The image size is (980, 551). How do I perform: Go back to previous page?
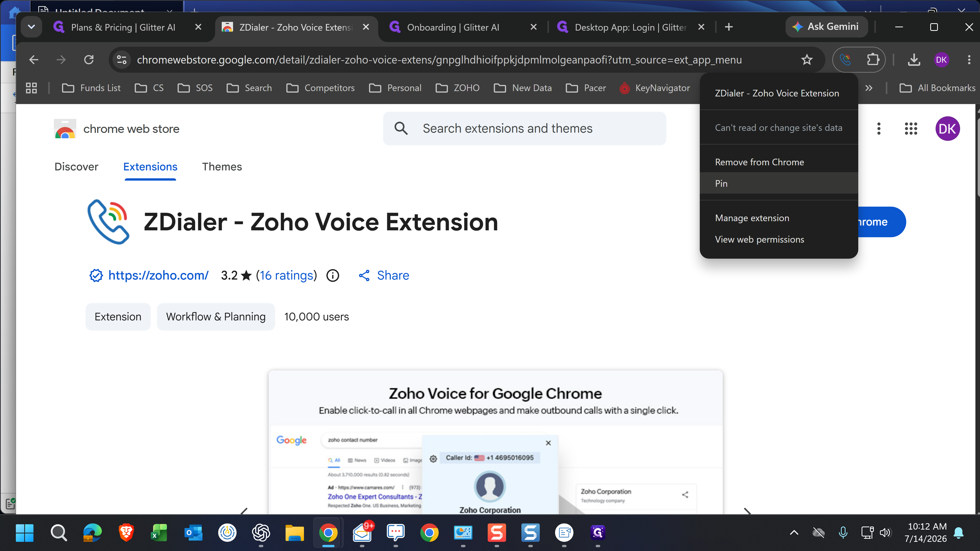34,60
